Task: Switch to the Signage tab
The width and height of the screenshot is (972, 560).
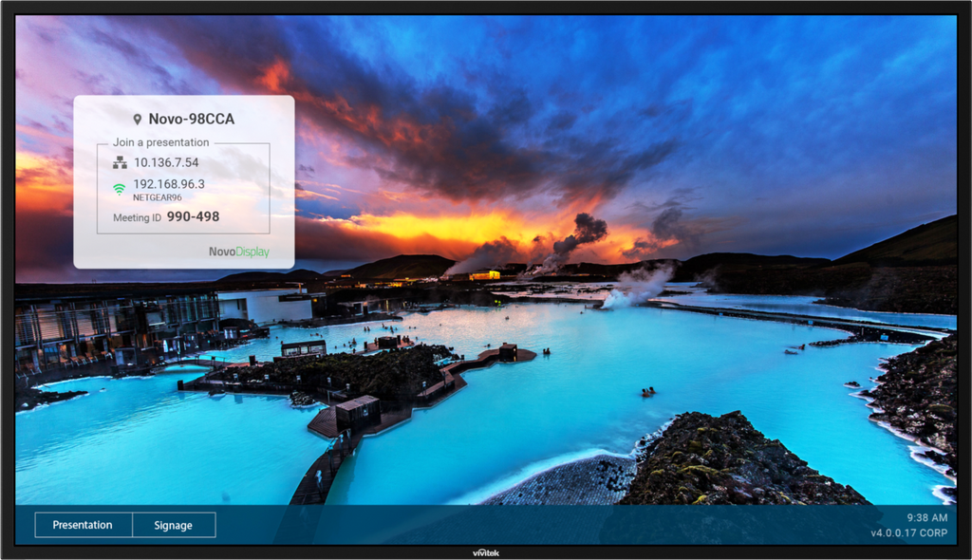Action: coord(173,525)
